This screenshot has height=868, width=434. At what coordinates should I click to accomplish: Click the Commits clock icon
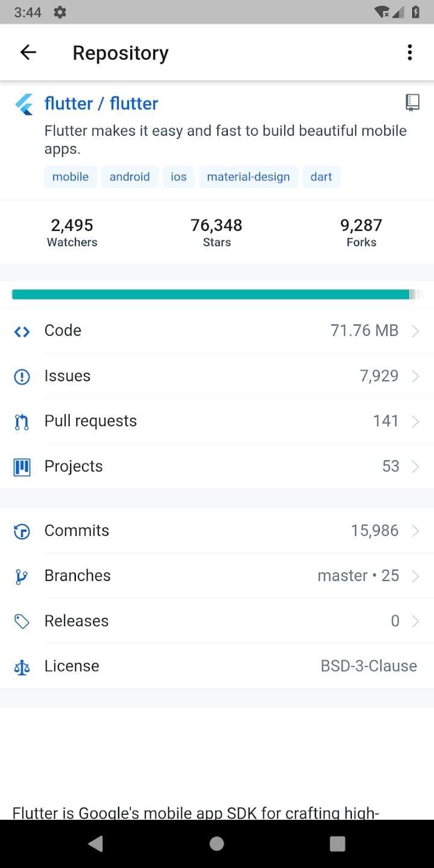[x=22, y=530]
